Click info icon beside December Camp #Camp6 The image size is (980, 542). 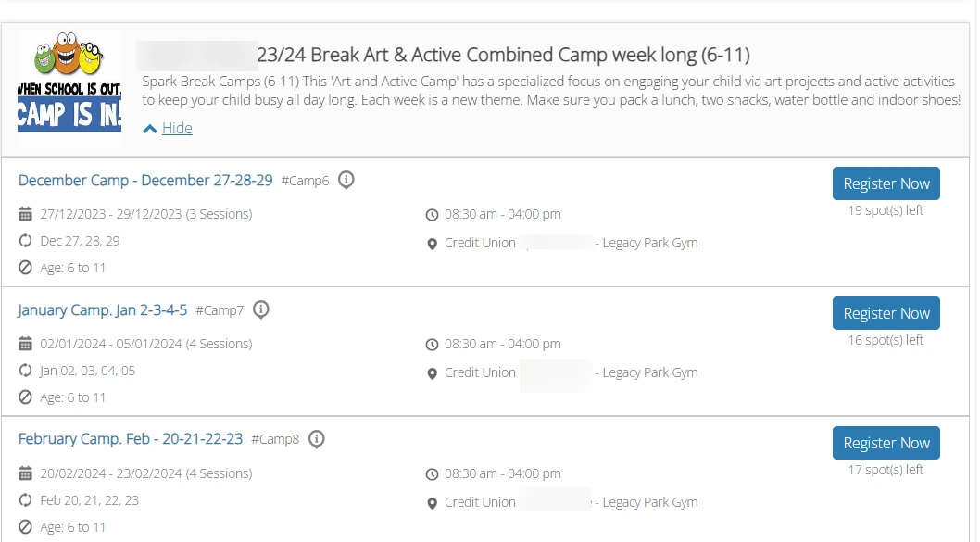point(346,180)
